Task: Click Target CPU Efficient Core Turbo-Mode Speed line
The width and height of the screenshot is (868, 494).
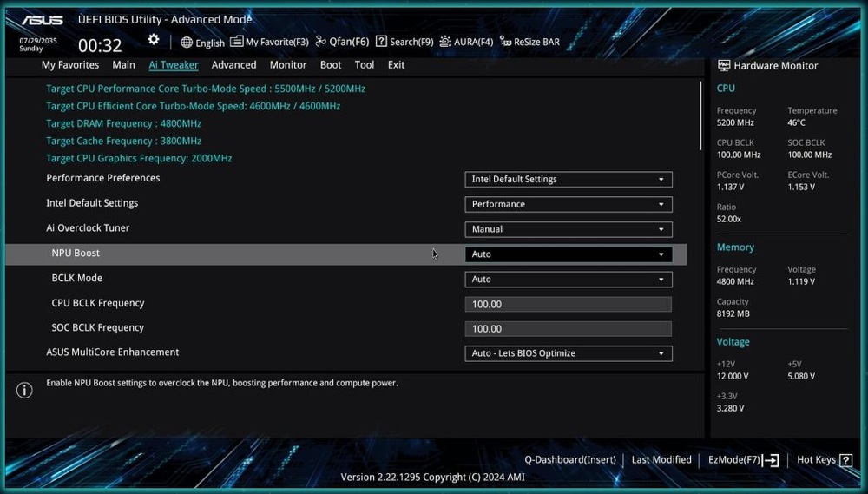Action: coord(194,106)
